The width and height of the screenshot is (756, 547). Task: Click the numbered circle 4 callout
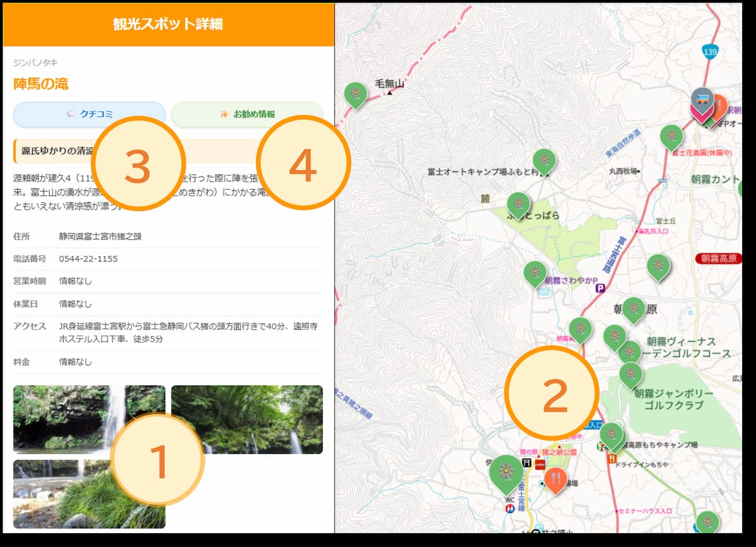click(303, 163)
